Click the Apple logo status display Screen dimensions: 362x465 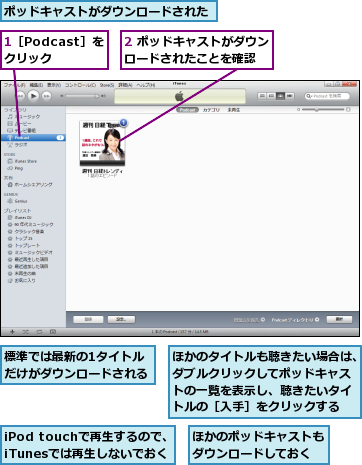point(180,97)
